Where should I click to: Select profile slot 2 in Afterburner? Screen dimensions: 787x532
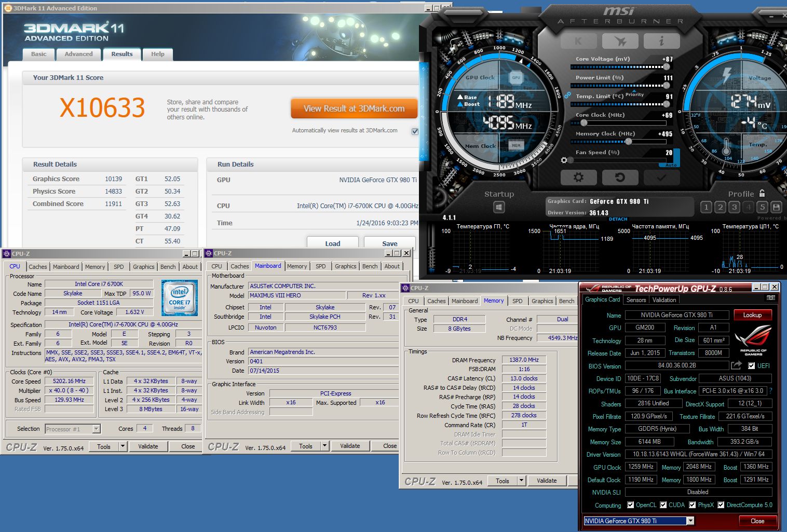tap(720, 207)
